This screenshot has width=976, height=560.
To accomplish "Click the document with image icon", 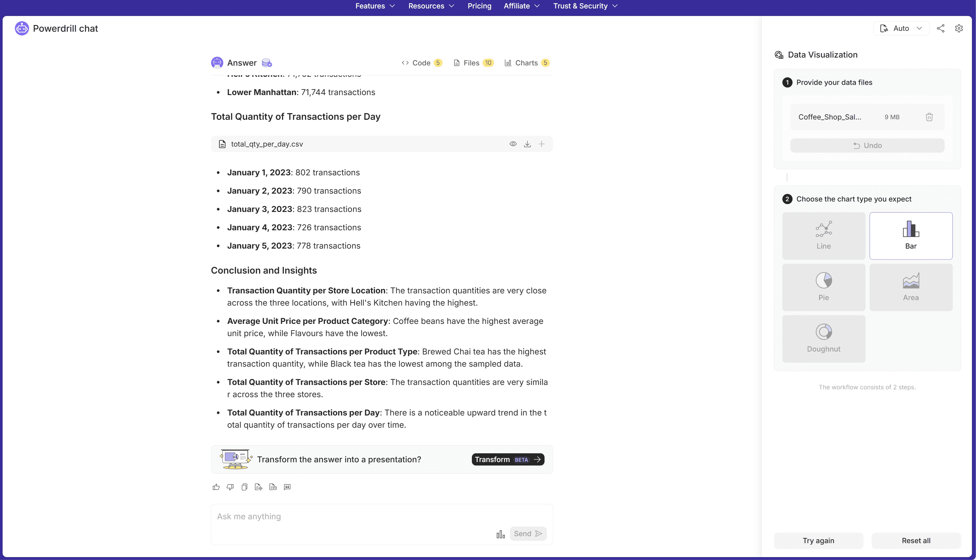I will pos(273,487).
